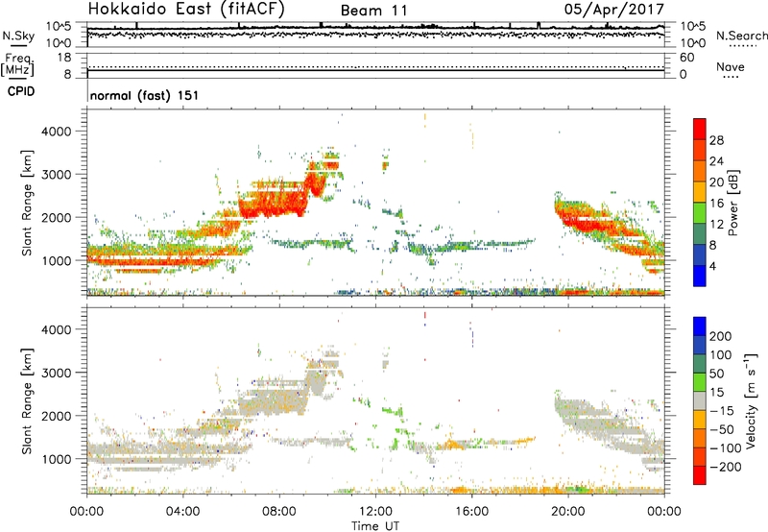This screenshot has width=768, height=532.
Task: Click the '12:00' time axis tick label
Action: coord(375,512)
